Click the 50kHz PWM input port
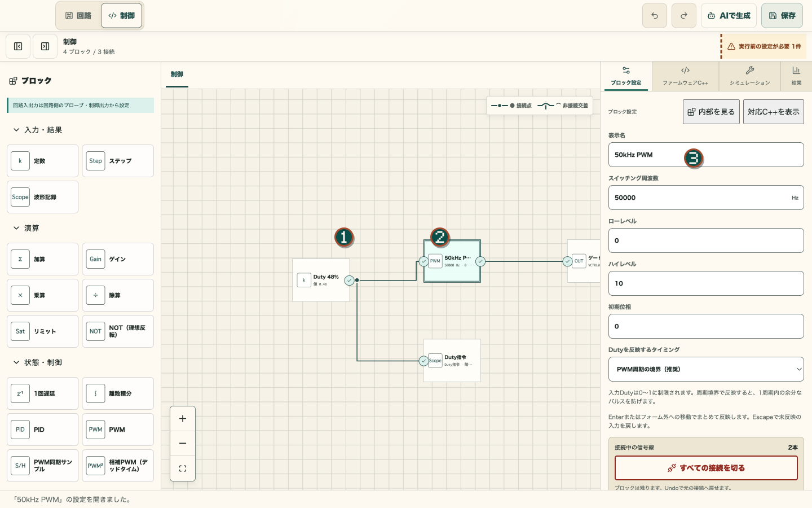812x508 pixels. pos(423,261)
